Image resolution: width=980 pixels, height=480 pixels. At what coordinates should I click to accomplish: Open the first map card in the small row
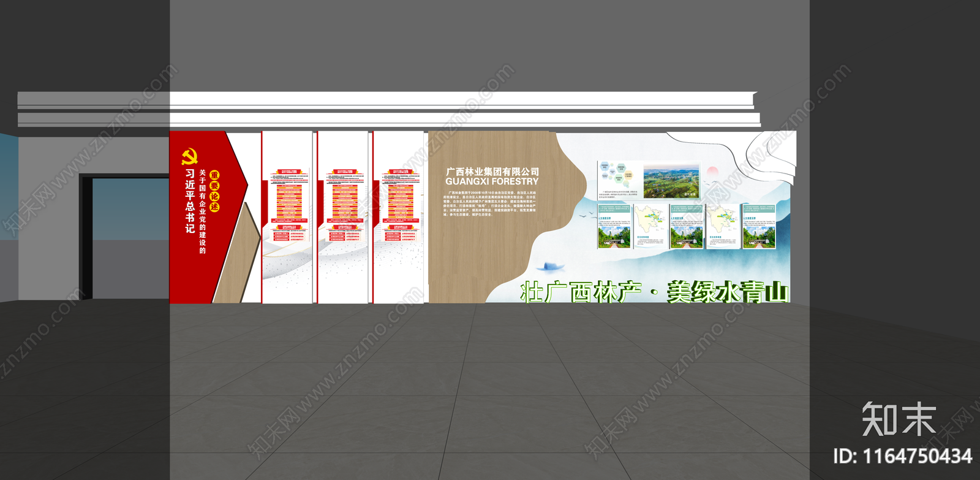tap(650, 227)
